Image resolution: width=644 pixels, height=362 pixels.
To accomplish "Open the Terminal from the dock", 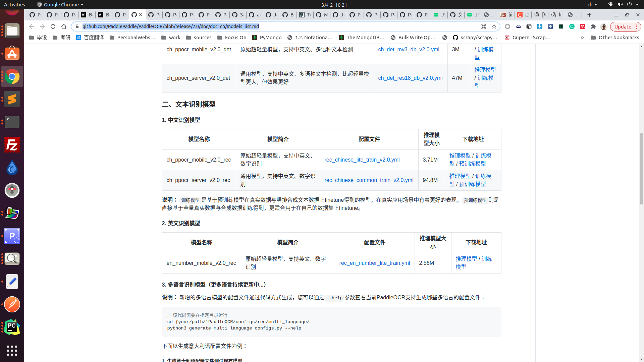I will point(12,122).
